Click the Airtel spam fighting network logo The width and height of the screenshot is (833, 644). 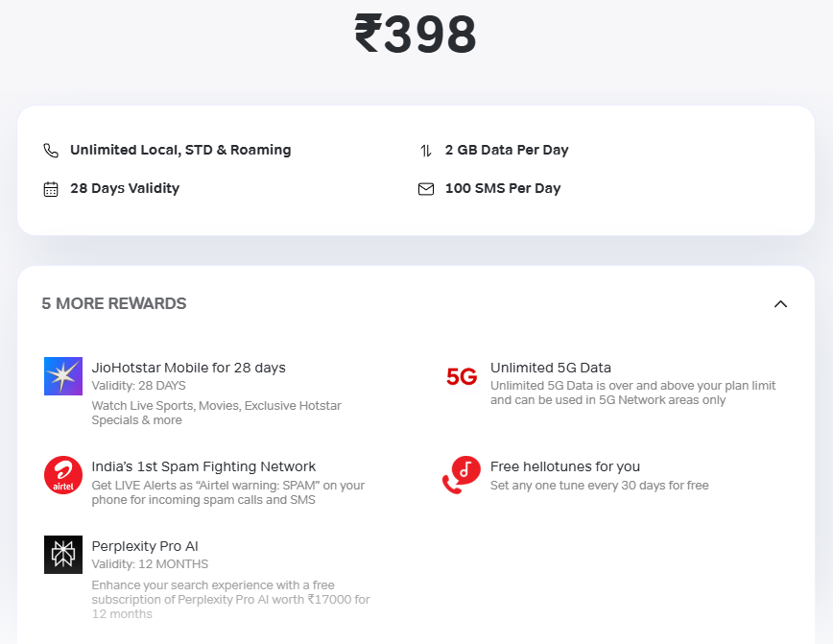tap(62, 474)
